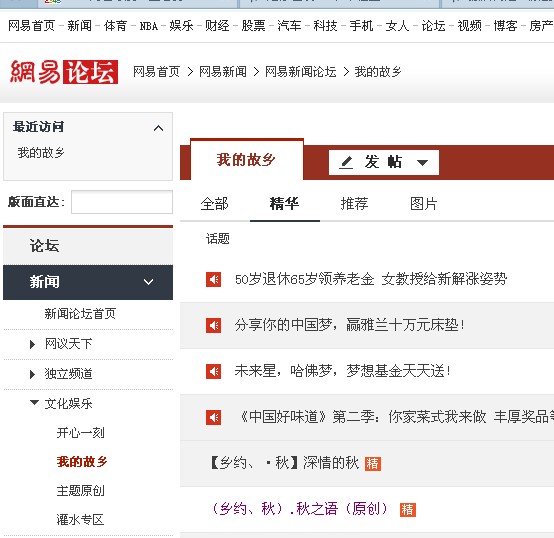Go to 新闻 in top navigation

(79, 26)
